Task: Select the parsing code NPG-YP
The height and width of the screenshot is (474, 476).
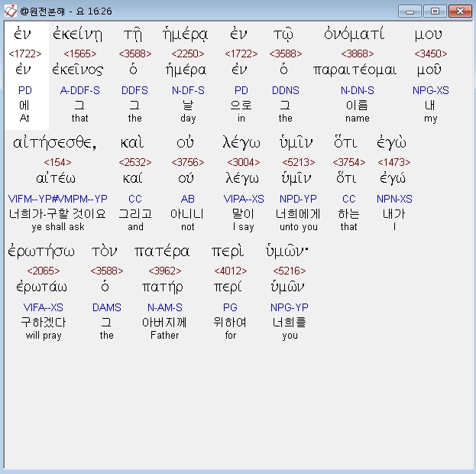Action: [x=290, y=307]
